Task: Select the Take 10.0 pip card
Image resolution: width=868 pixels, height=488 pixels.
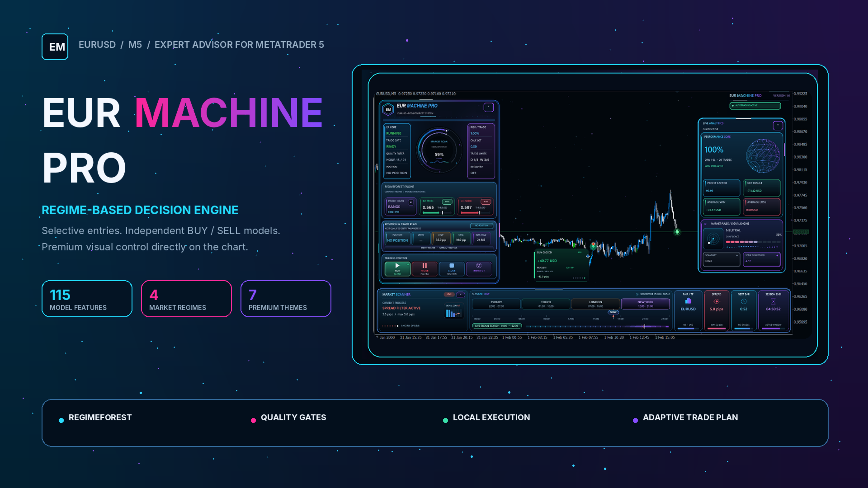Action: point(461,238)
